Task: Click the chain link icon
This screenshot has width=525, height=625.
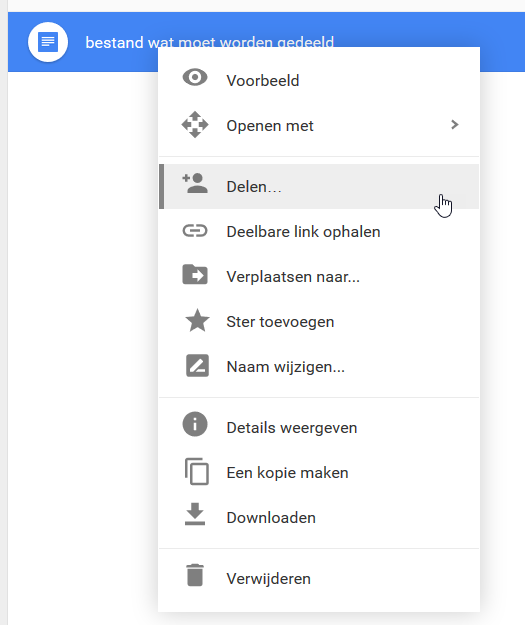Action: point(195,231)
